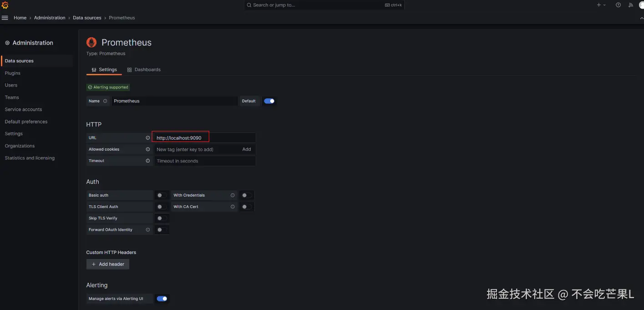The image size is (644, 310).
Task: Click info icon next to Name label
Action: tap(105, 101)
